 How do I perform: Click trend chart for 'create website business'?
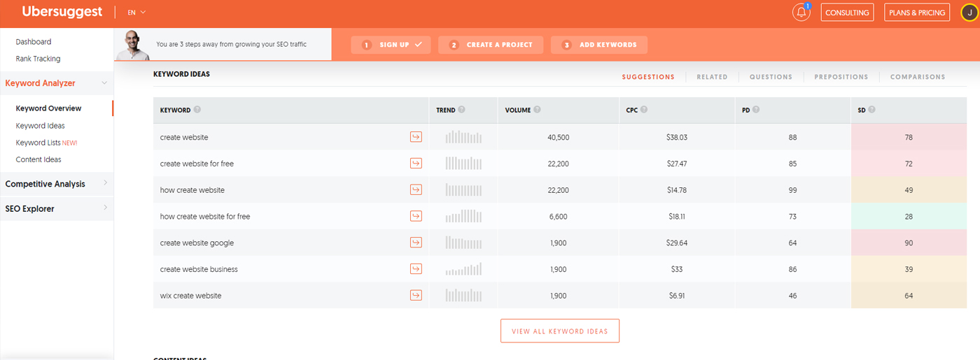click(463, 269)
